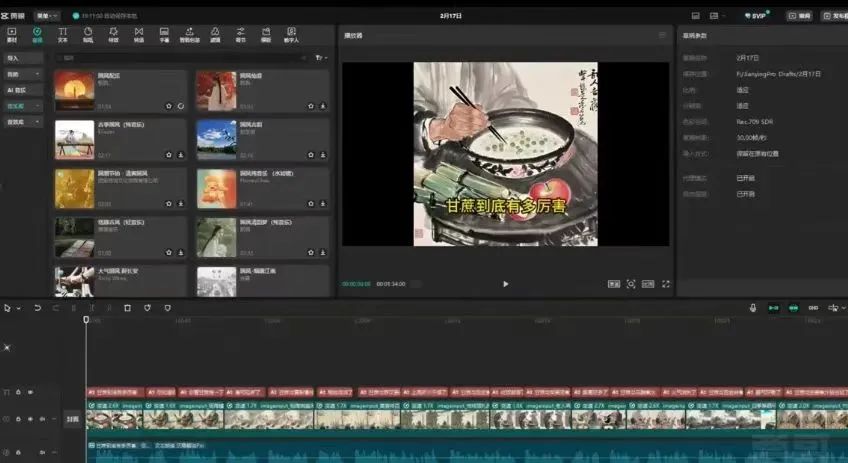Click the player focus/scan frame icon
The image size is (848, 463).
tap(631, 284)
